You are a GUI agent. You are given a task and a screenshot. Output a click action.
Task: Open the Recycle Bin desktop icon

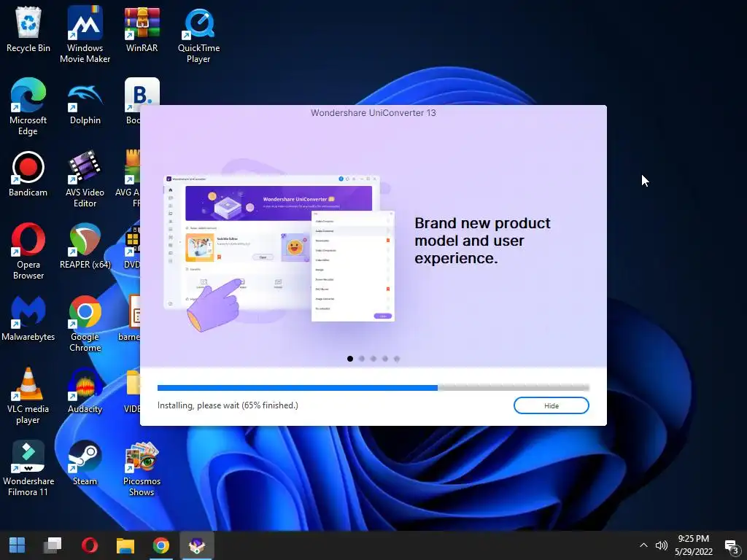pos(28,29)
